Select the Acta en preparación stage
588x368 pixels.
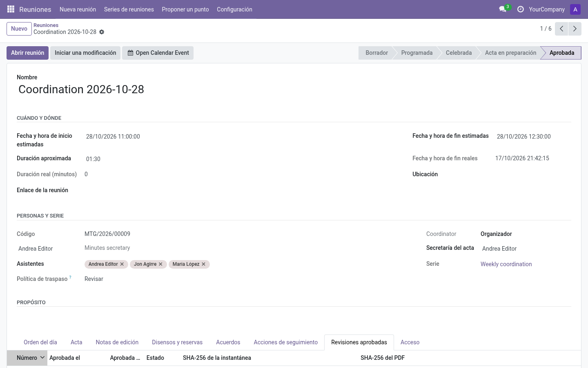(510, 53)
